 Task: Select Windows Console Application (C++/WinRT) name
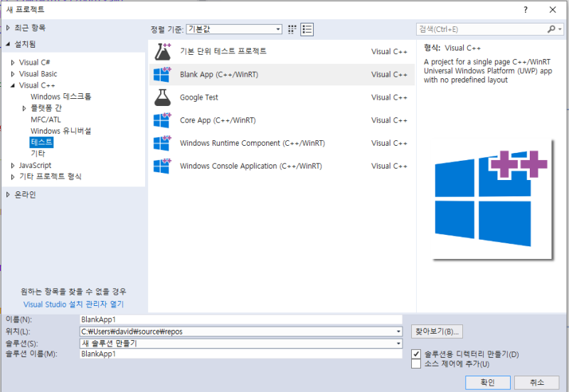click(251, 166)
